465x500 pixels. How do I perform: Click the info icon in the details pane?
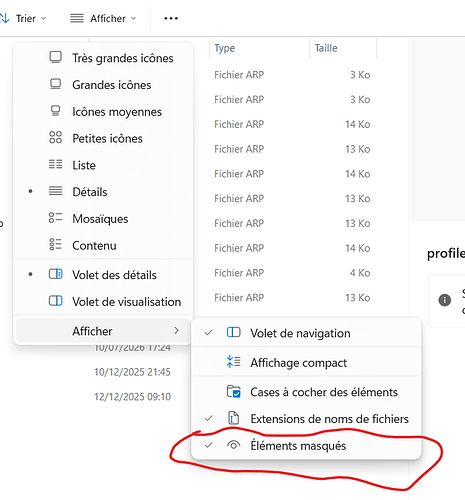445,300
